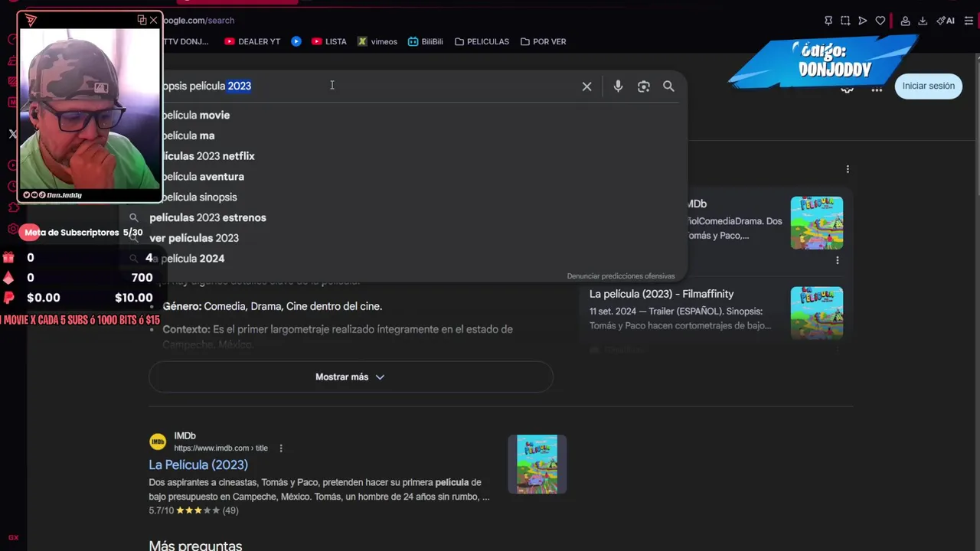Open the TTV DONJ... bookmark

point(186,41)
